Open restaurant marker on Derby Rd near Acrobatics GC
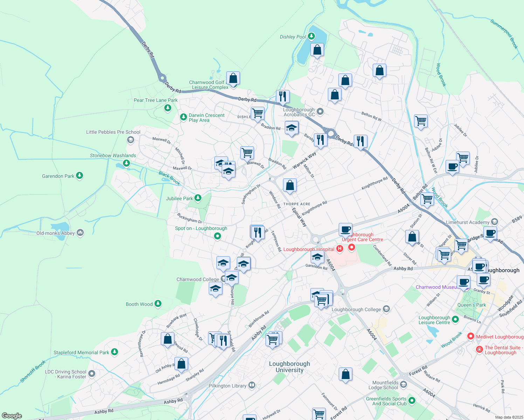 click(283, 97)
